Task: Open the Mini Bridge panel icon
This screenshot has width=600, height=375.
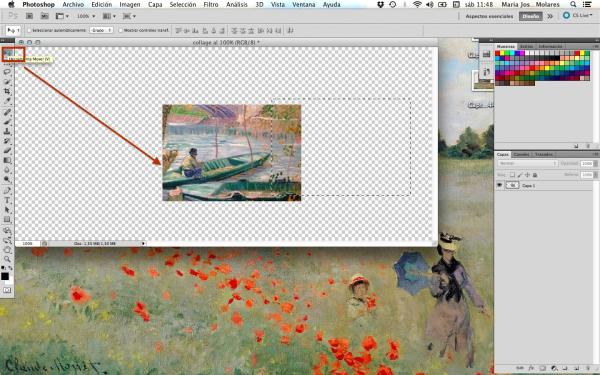Action: (45, 16)
